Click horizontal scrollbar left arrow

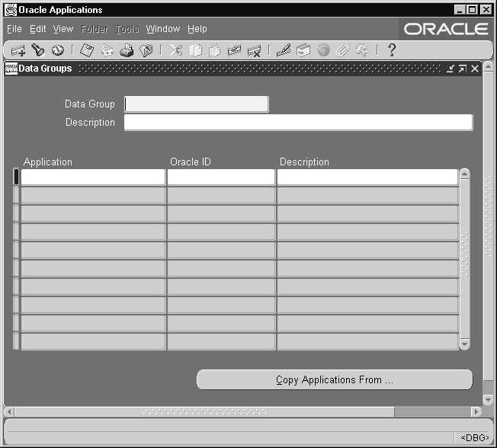[x=9, y=412]
